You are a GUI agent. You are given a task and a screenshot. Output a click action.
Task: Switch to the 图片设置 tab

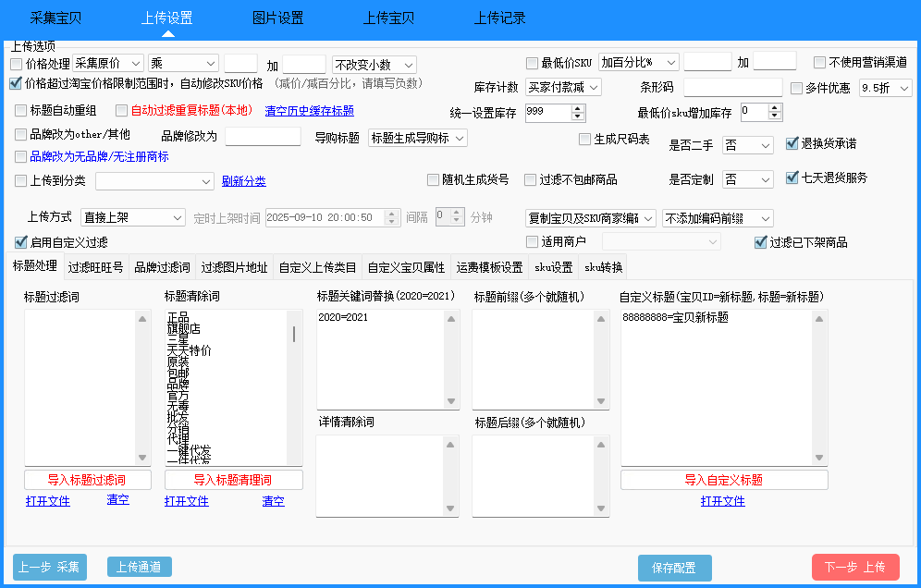pyautogui.click(x=277, y=18)
